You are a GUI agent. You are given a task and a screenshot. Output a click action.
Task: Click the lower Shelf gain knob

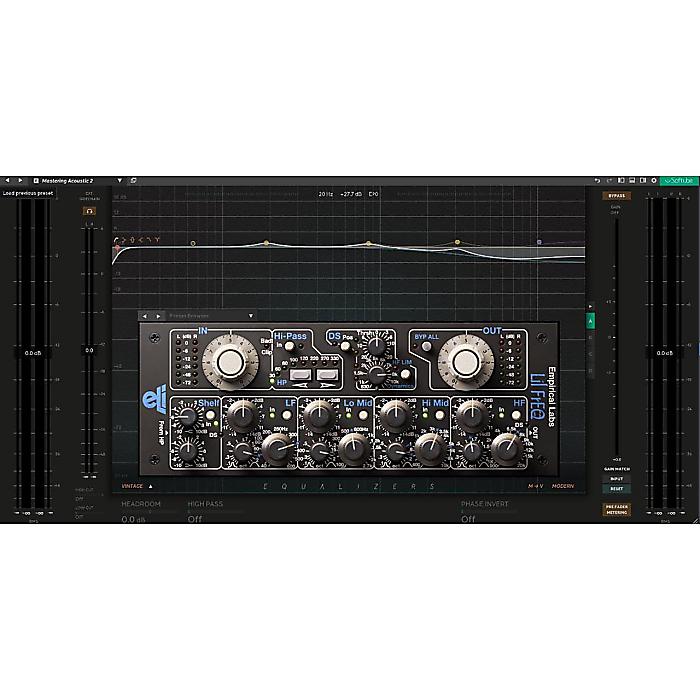coord(188,451)
